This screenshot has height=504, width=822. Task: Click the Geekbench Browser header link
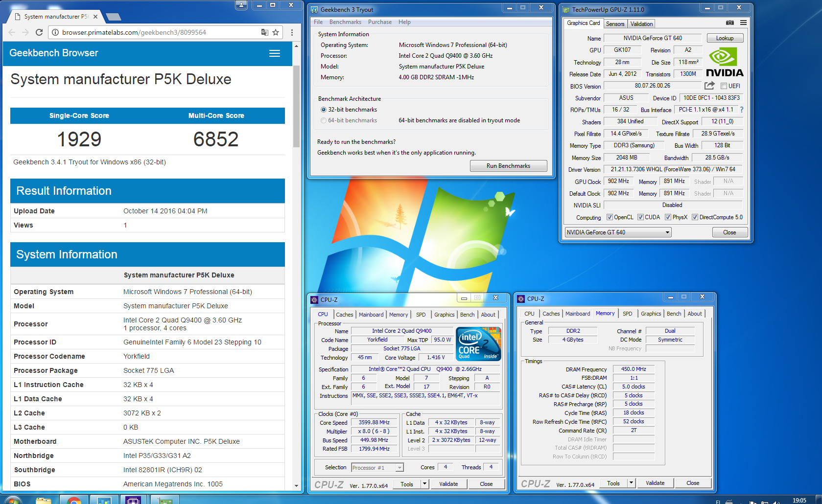click(54, 53)
